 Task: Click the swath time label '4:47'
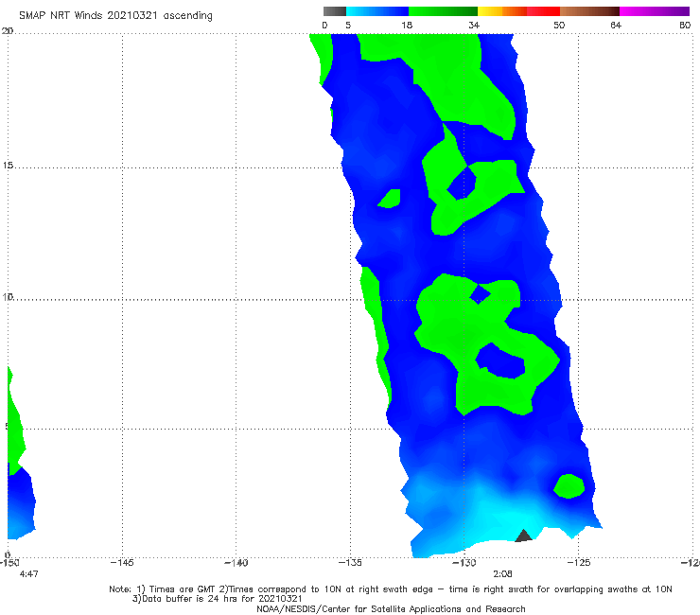(29, 574)
